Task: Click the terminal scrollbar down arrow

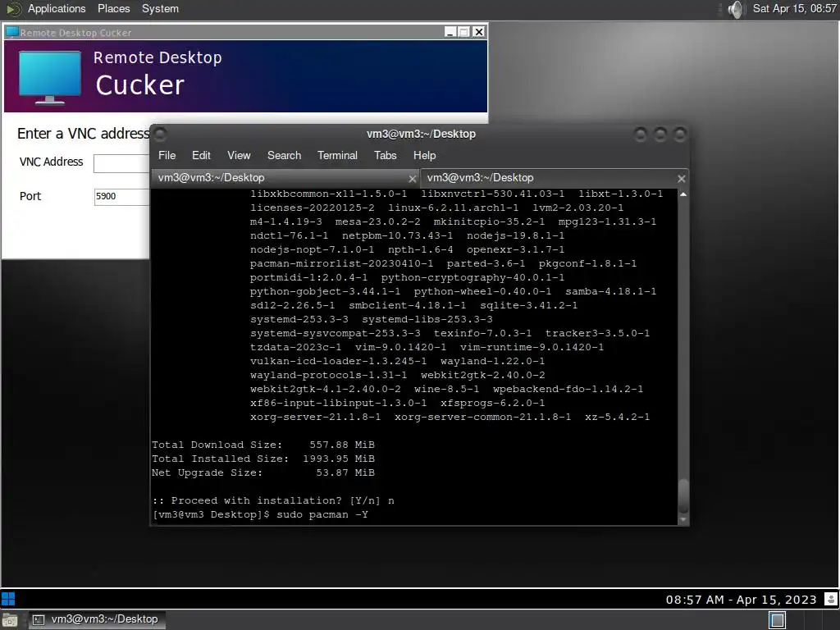Action: (x=683, y=519)
